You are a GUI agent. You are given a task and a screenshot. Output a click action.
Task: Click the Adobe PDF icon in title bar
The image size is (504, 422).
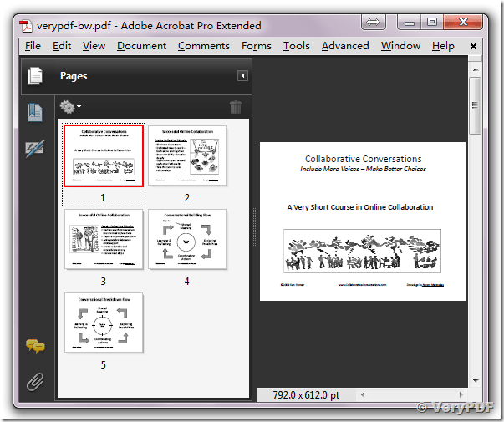tap(25, 26)
